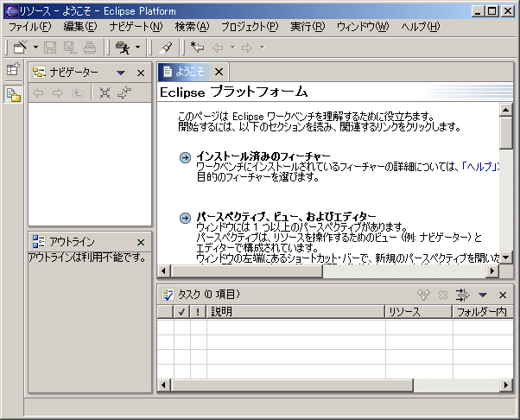Click task table horizontal scrollbar left arrow
Viewport: 520px width, 420px height.
coord(163,385)
